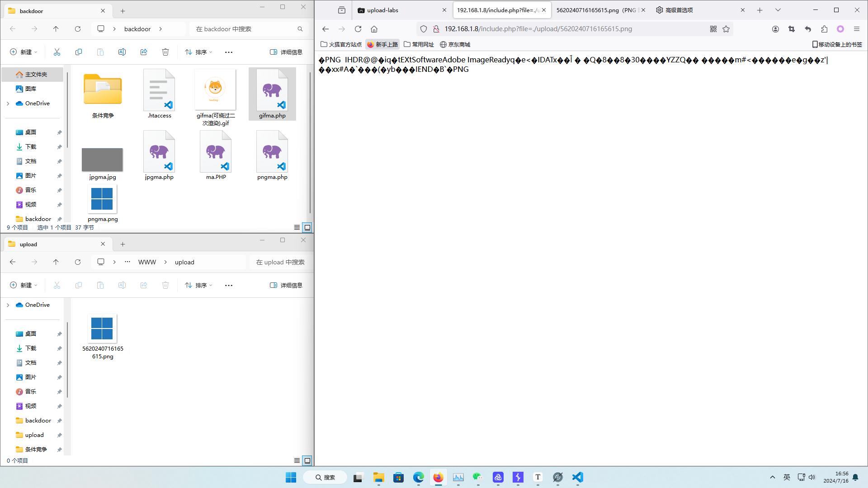Image resolution: width=868 pixels, height=488 pixels.
Task: Open Firefox extensions puzzle icon
Action: (824, 29)
